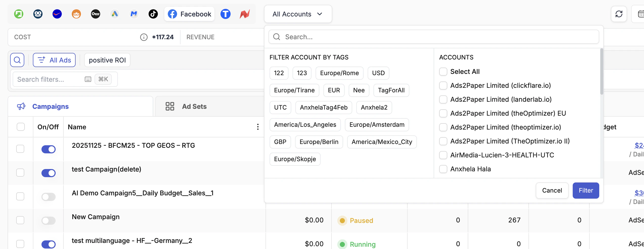Open the dark smiley-face traffic source icon

pyautogui.click(x=38, y=14)
